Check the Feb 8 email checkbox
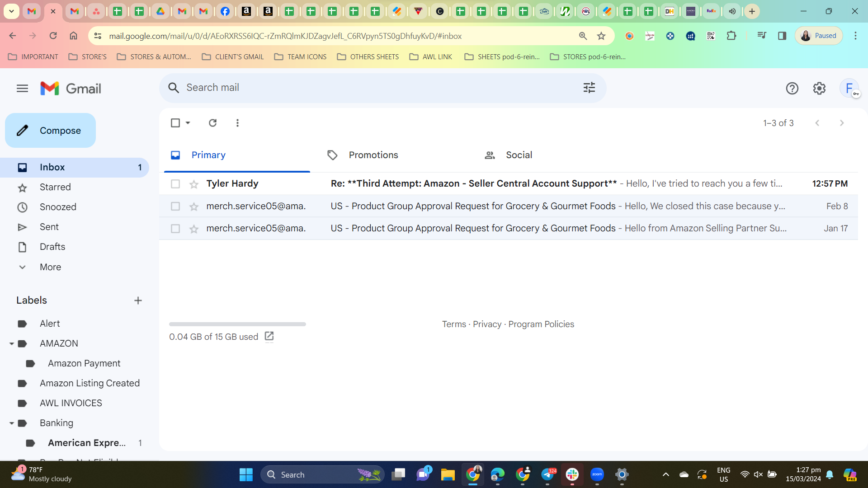The width and height of the screenshot is (868, 488). click(x=175, y=206)
